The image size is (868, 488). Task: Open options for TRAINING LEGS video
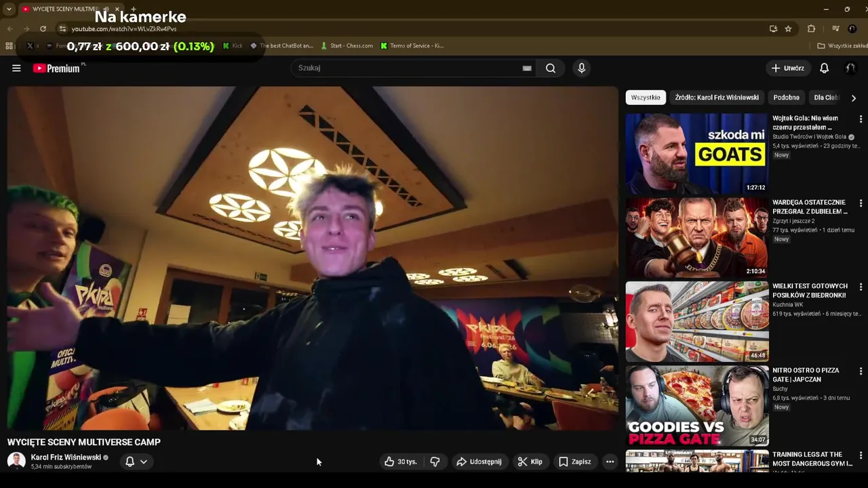coord(861,455)
